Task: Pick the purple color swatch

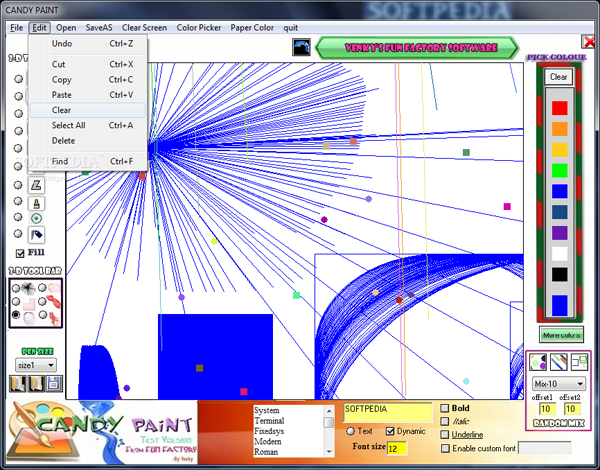Action: (559, 233)
